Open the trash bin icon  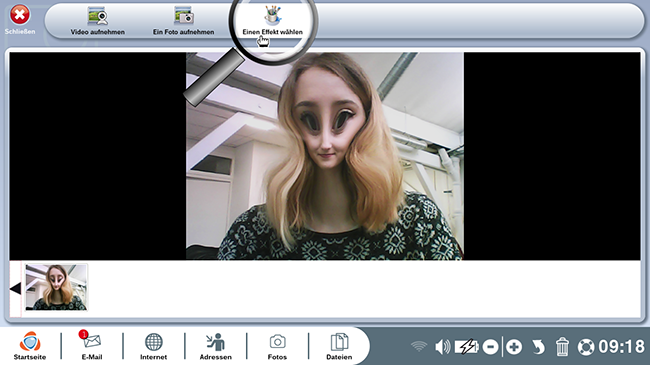click(x=562, y=347)
